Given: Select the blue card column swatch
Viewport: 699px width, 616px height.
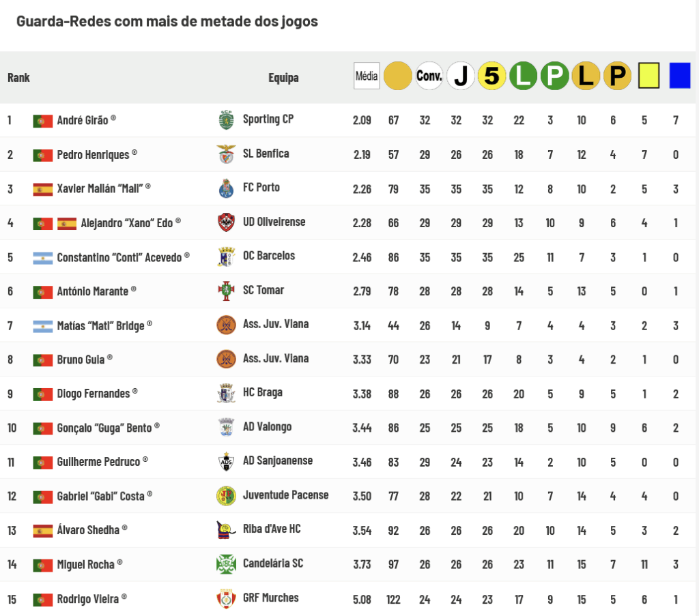Looking at the screenshot, I should click(x=680, y=76).
